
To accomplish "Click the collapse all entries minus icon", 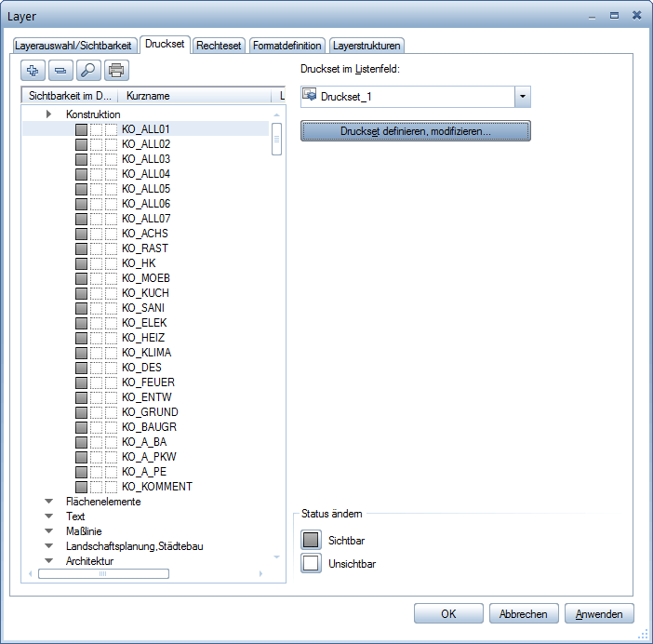I will pos(60,71).
